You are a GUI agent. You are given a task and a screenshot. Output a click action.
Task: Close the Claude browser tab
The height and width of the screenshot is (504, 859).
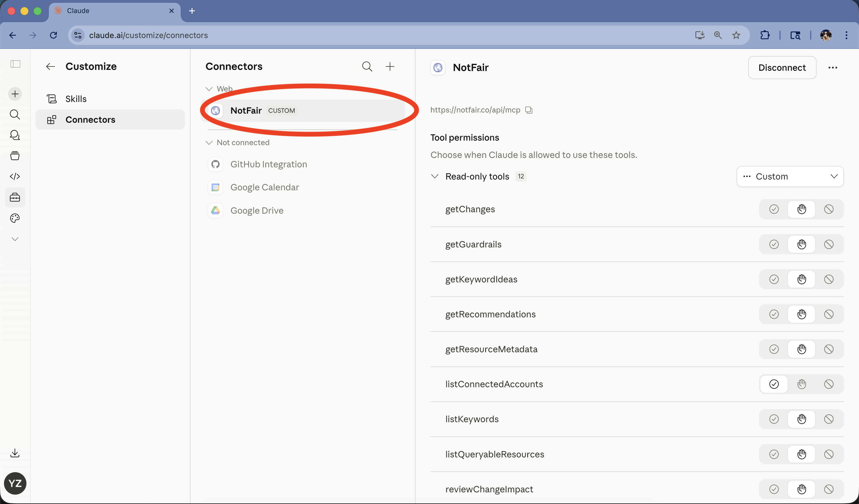[x=172, y=11]
